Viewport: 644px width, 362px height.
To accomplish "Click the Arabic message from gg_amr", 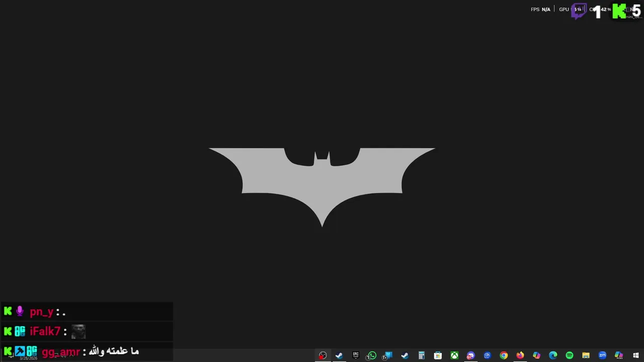I will pyautogui.click(x=113, y=351).
